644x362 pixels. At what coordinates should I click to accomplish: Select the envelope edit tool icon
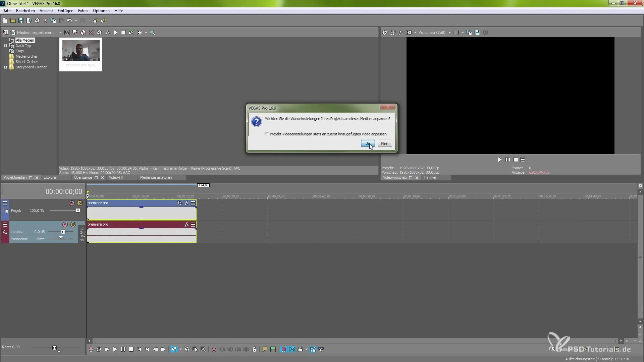click(187, 349)
